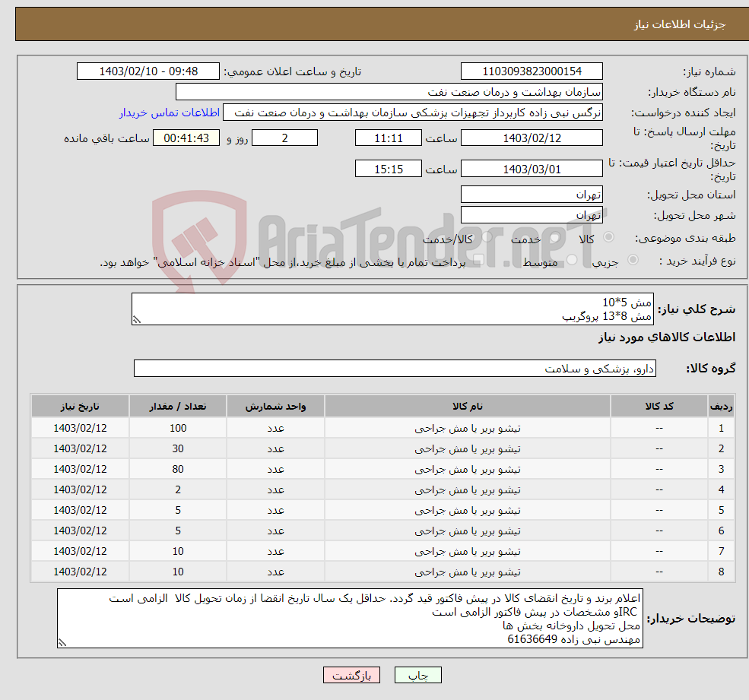
Task: Click the need date in row 1
Action: (81, 429)
